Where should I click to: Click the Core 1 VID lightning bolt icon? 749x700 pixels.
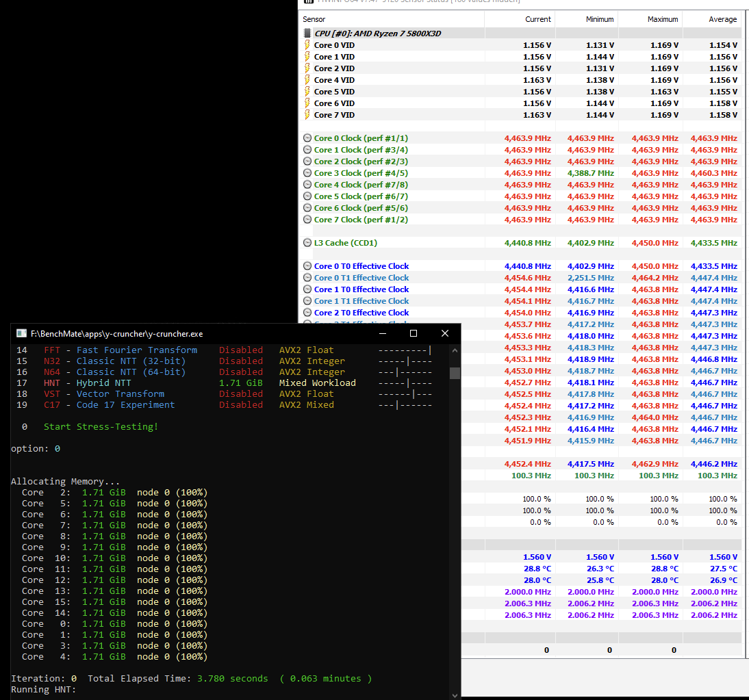[x=307, y=56]
